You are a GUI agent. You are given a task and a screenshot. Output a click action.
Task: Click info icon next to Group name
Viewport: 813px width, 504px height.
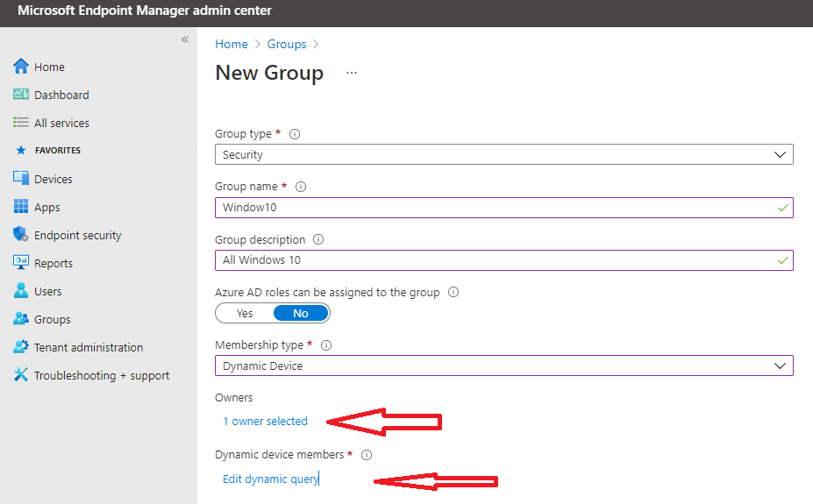click(301, 187)
